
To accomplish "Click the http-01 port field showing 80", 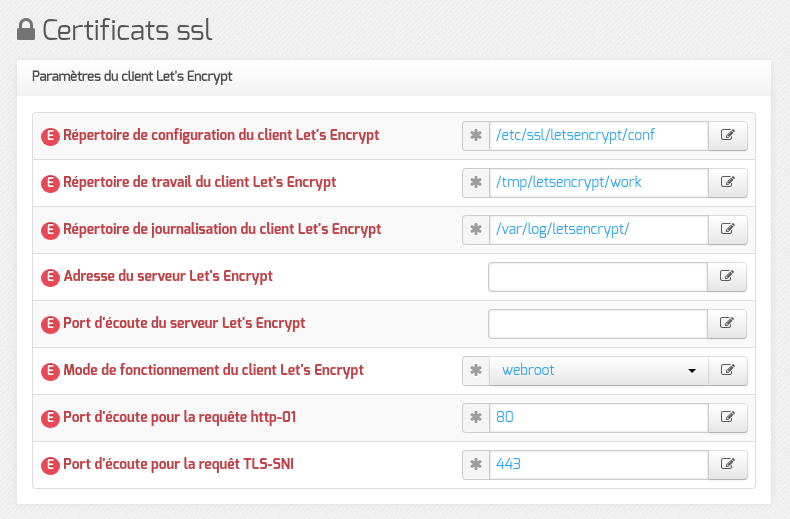I will 599,418.
